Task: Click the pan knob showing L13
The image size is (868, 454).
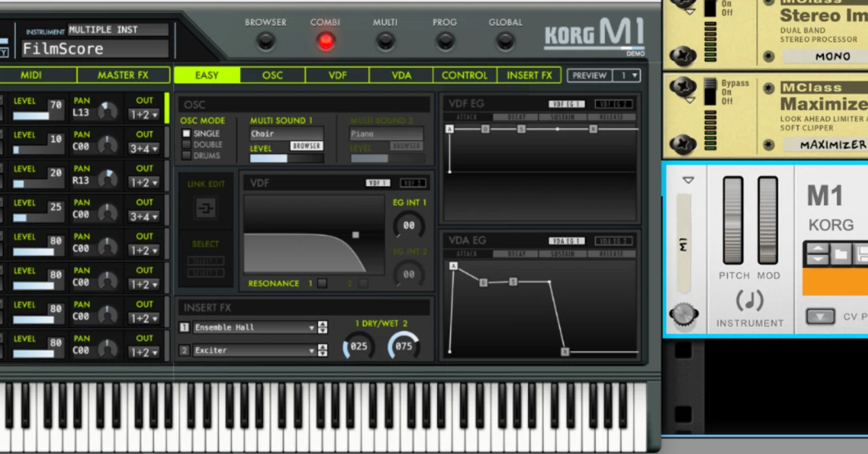Action: [x=107, y=111]
